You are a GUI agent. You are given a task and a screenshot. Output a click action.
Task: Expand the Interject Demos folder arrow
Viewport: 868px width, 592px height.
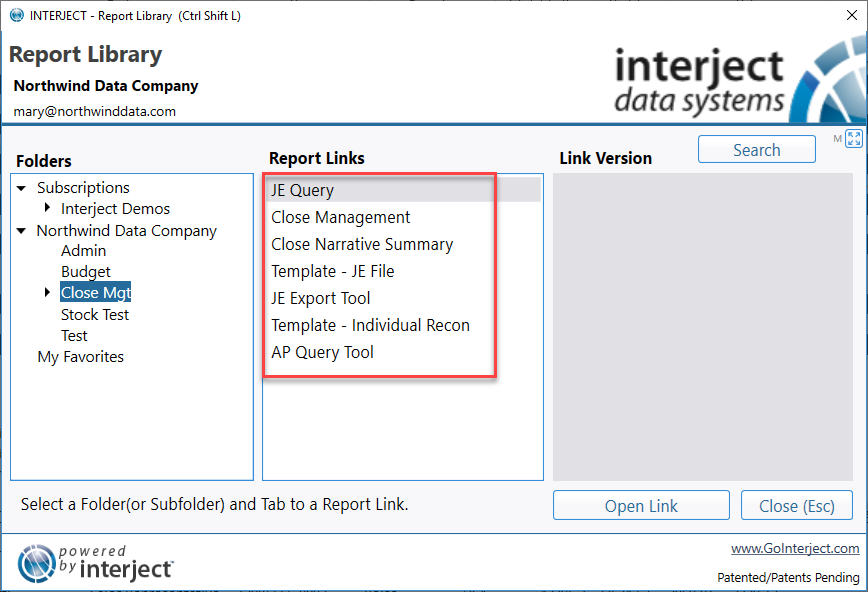coord(48,208)
